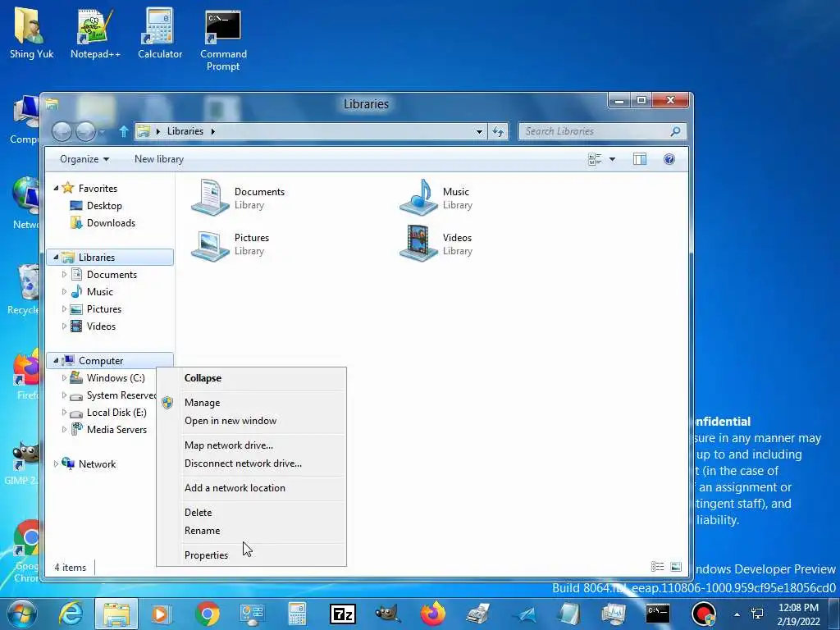
Task: Switch to details view in status bar
Action: (x=657, y=567)
